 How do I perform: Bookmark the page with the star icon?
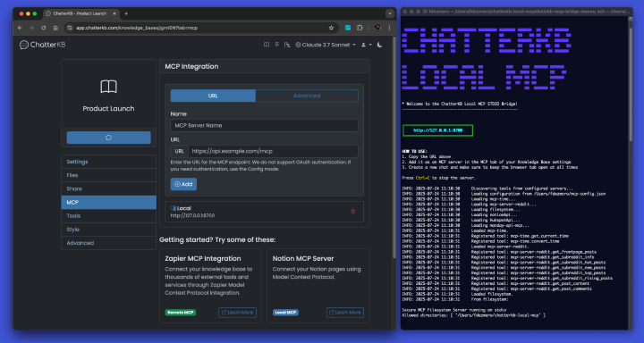click(331, 28)
